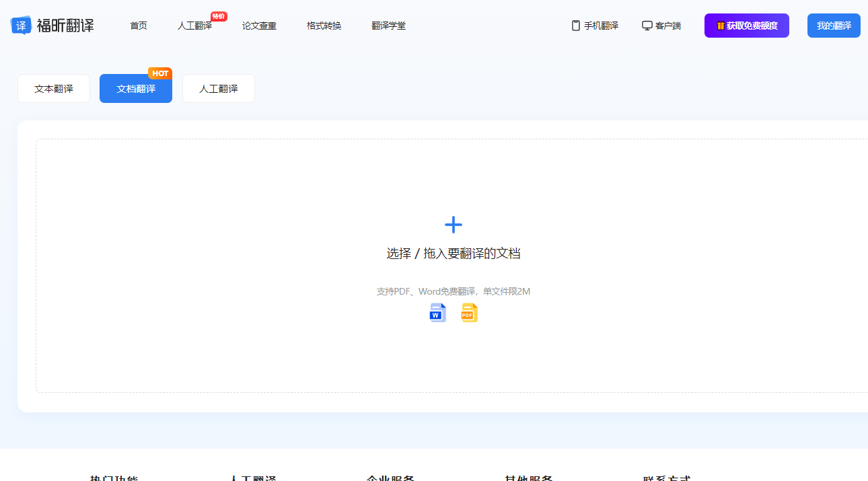Click the orange HOT badge
The height and width of the screenshot is (481, 868).
(x=160, y=73)
